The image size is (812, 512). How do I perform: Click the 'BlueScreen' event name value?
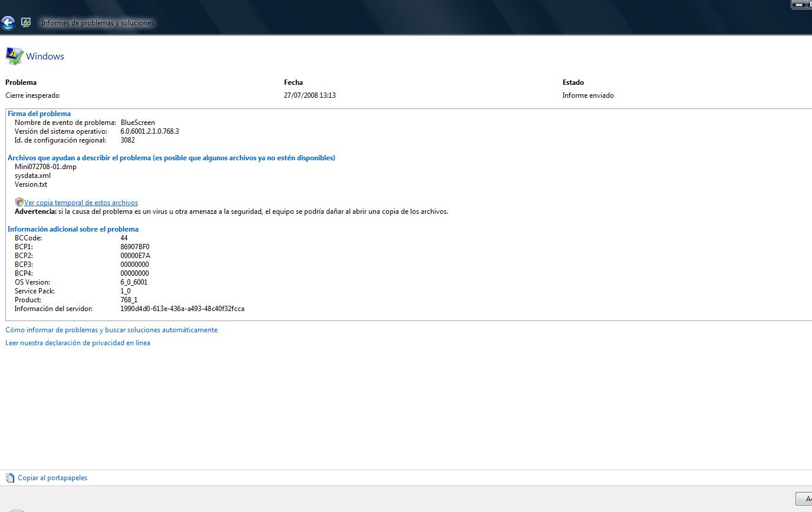(x=138, y=123)
